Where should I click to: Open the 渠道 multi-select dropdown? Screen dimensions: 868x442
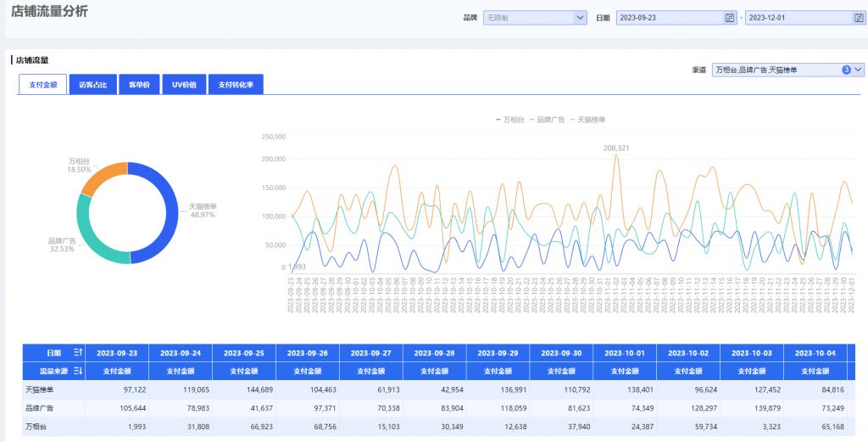(x=787, y=70)
